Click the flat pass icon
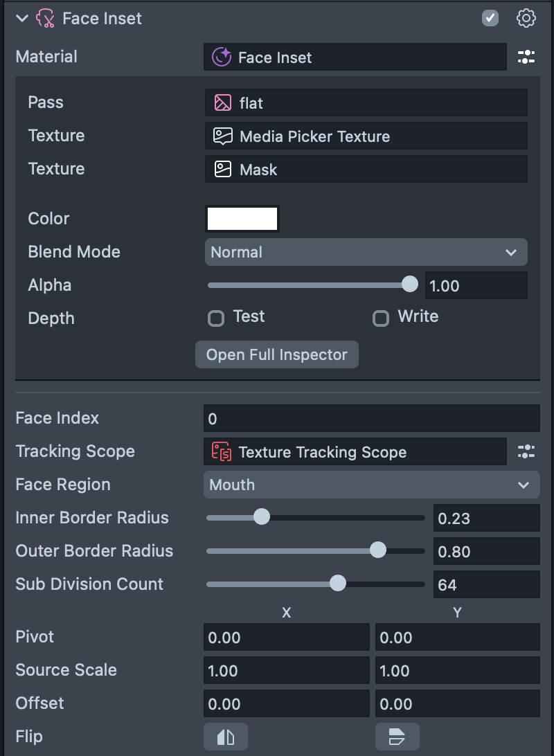 tap(222, 103)
